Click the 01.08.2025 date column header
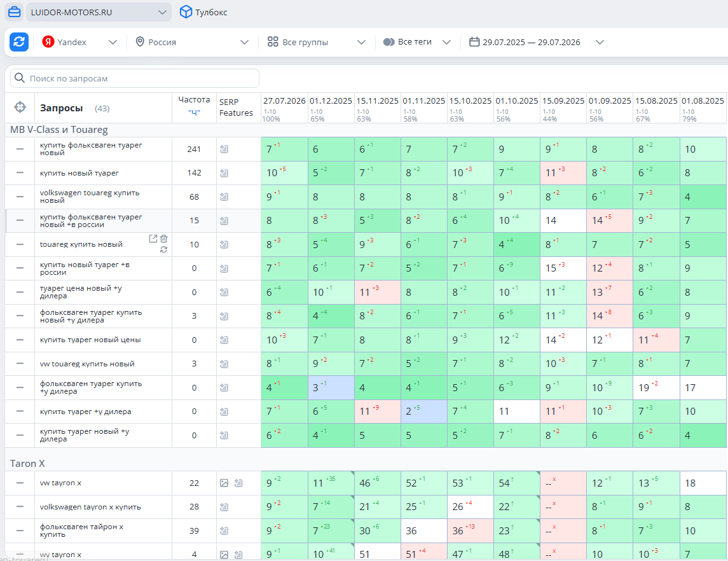Screen dimensions: 728x561 (x=703, y=100)
